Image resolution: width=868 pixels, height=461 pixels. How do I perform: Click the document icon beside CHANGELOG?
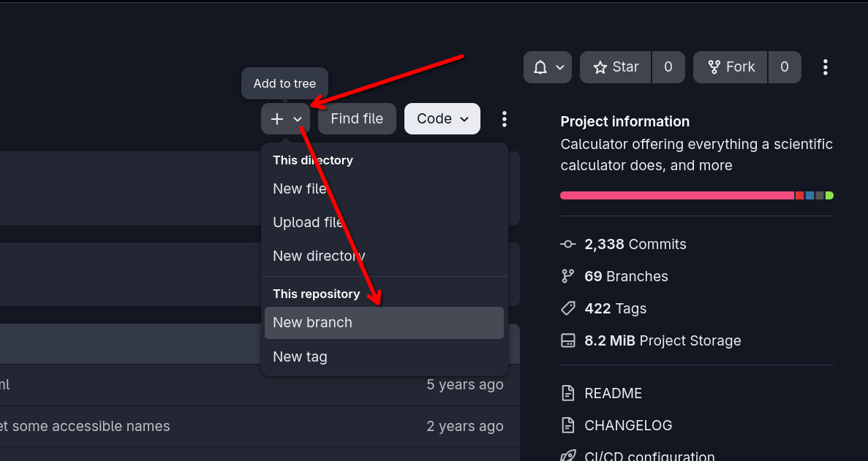click(568, 426)
